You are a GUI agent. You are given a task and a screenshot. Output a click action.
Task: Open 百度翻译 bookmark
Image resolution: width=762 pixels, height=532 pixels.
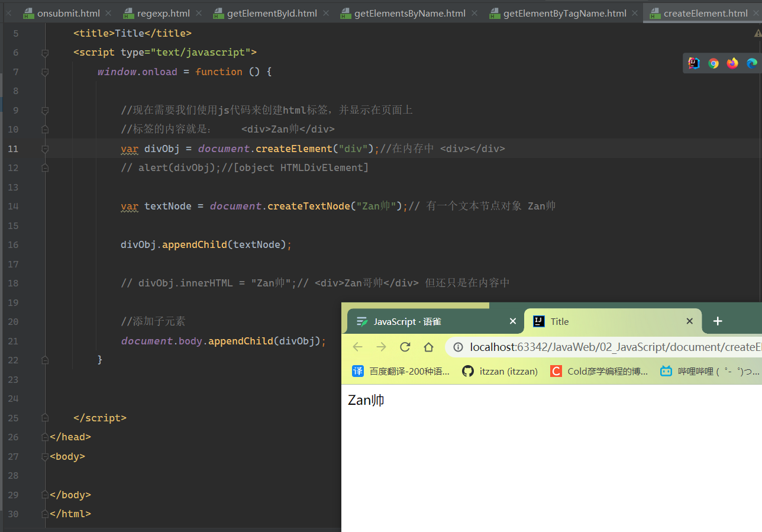tap(401, 371)
